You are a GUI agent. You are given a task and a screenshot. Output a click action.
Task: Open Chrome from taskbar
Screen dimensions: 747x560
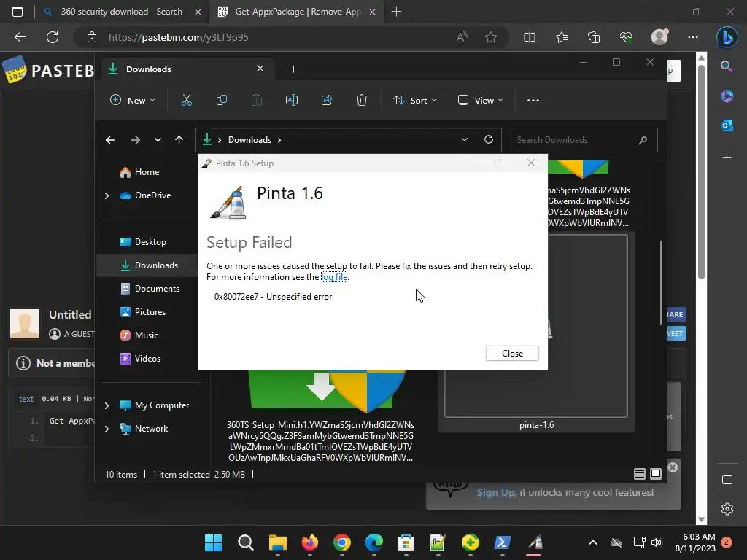pyautogui.click(x=341, y=542)
